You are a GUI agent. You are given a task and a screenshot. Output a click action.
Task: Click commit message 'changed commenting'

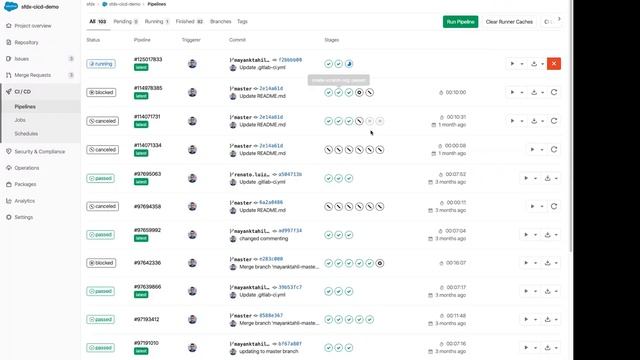[264, 238]
